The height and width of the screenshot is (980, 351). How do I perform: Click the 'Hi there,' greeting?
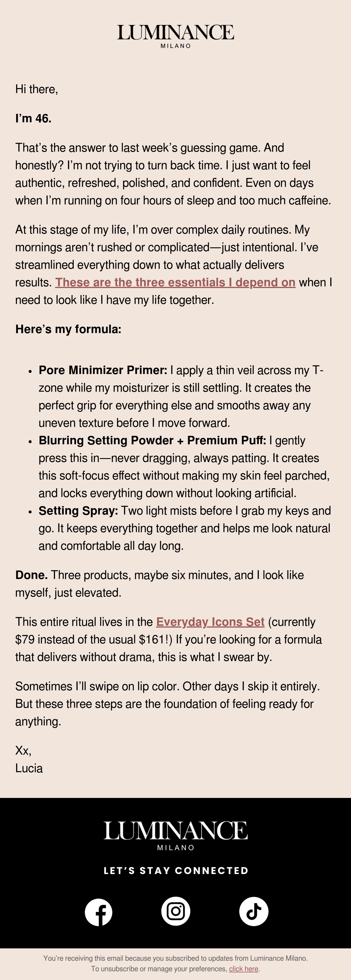(x=37, y=89)
